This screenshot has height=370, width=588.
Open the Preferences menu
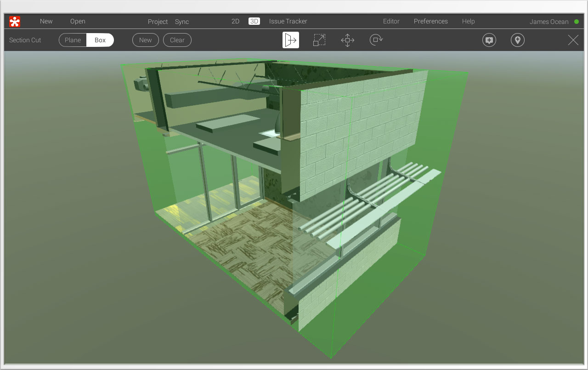pyautogui.click(x=430, y=21)
